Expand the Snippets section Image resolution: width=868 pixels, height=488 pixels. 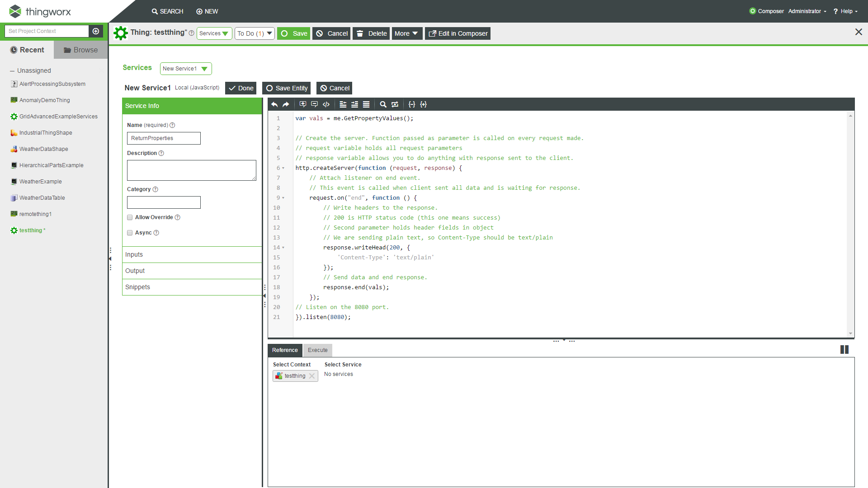(192, 287)
